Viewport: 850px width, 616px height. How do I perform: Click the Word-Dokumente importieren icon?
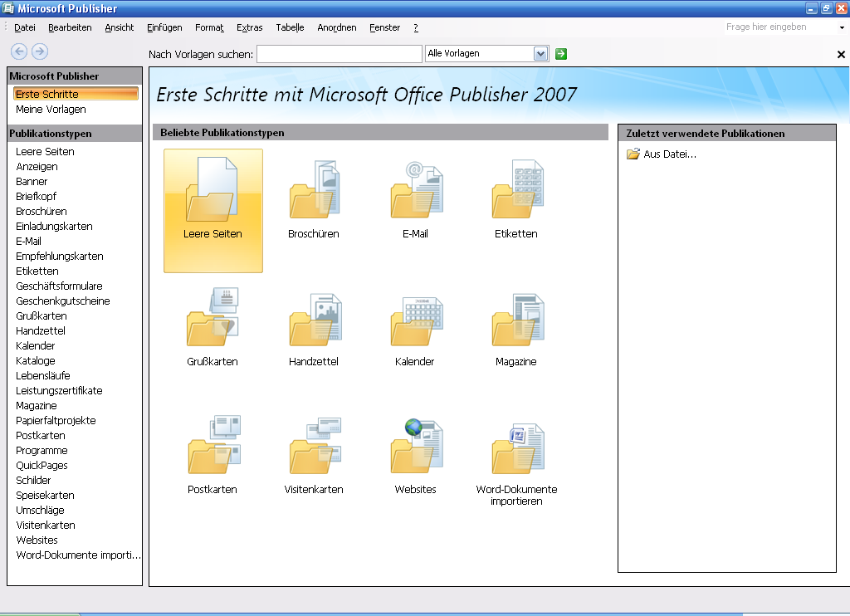tap(516, 448)
